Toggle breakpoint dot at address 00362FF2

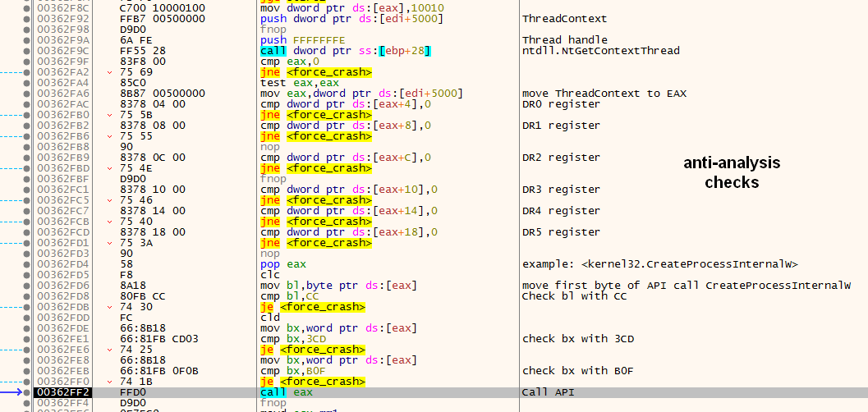click(x=26, y=392)
